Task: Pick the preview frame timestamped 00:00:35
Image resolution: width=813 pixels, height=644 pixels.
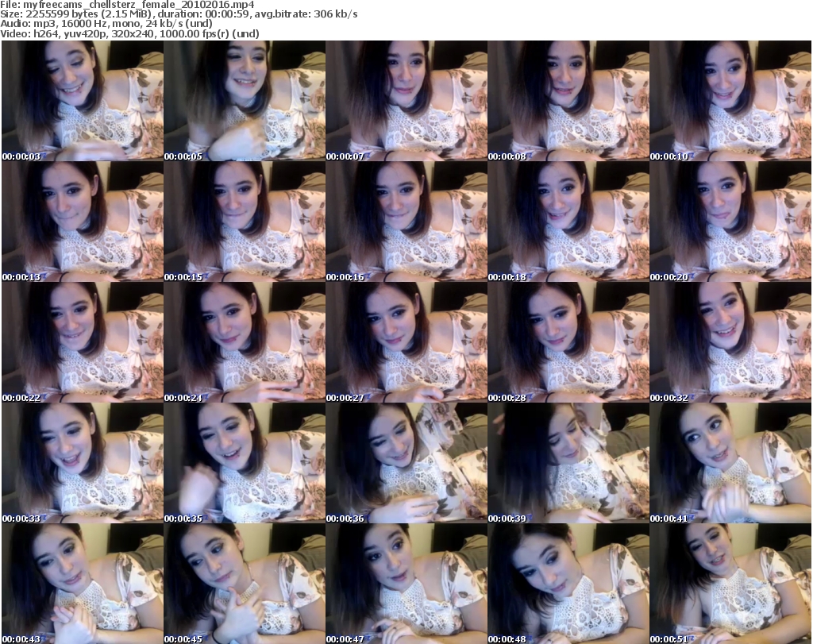Action: tap(245, 463)
